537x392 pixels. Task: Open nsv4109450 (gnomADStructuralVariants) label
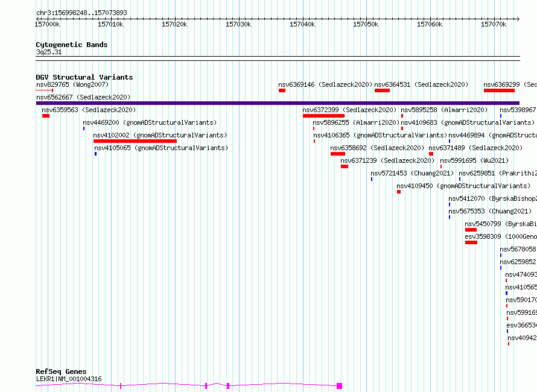463,186
